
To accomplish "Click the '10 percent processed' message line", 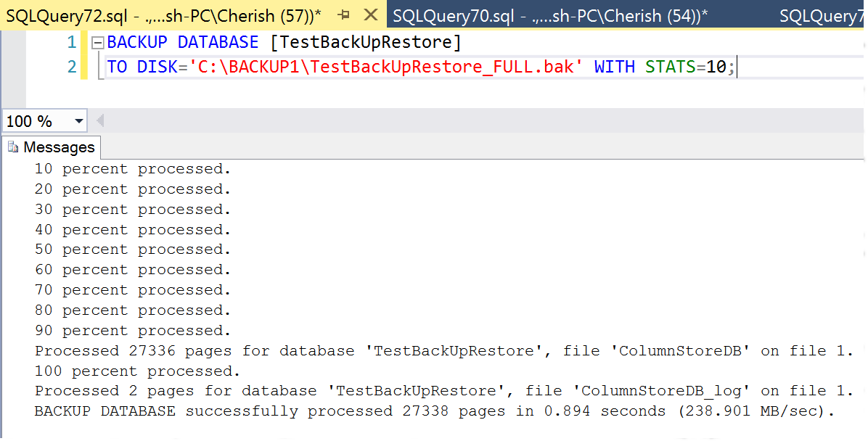I will tap(131, 168).
